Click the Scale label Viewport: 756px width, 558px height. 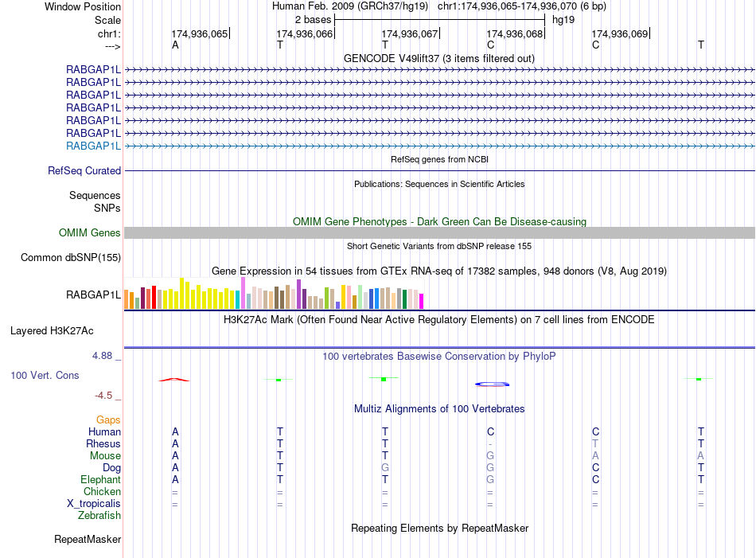pyautogui.click(x=107, y=20)
